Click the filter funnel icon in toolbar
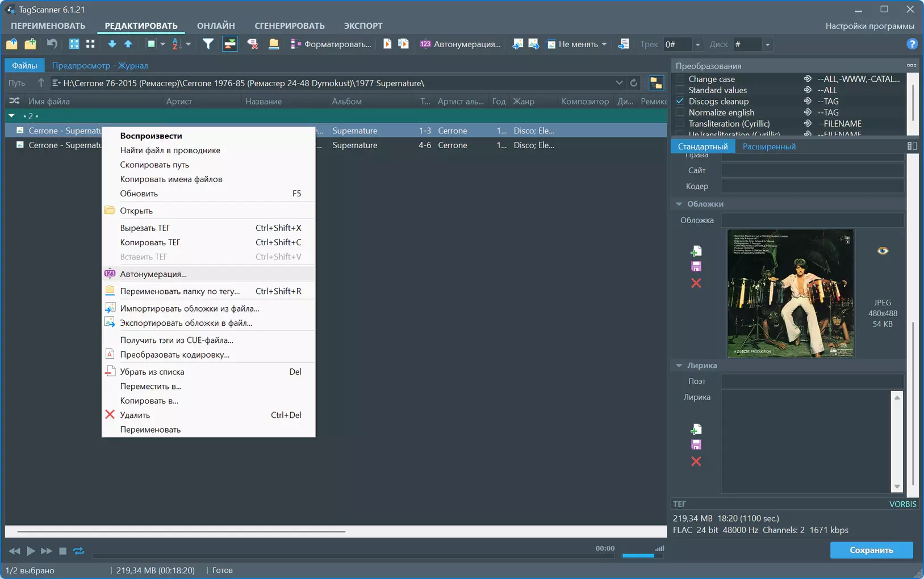 [208, 44]
